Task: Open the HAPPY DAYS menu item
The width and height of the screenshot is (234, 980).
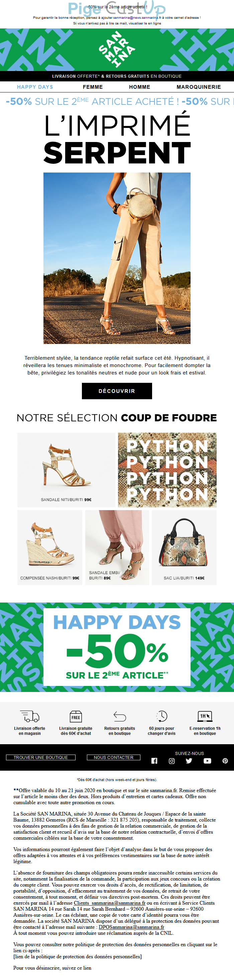Action: [x=35, y=87]
